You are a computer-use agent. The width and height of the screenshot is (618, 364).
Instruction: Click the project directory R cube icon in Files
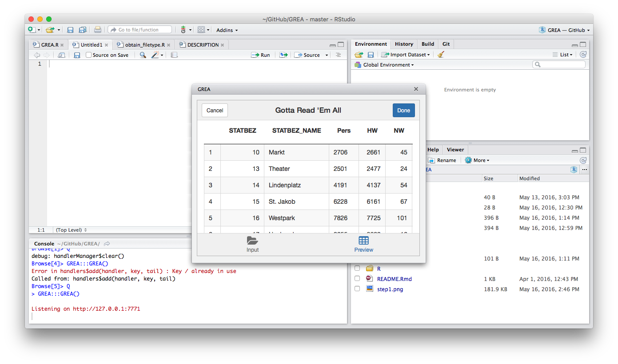click(x=574, y=170)
